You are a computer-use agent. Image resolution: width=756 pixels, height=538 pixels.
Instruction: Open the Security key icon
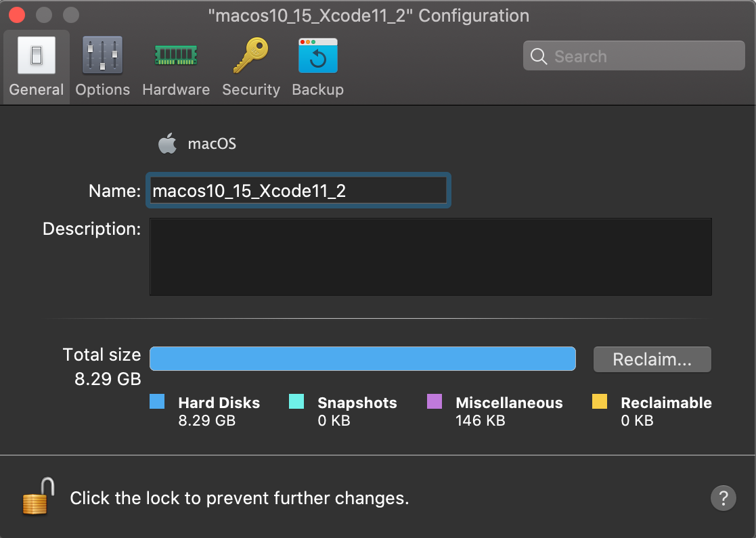pos(250,55)
